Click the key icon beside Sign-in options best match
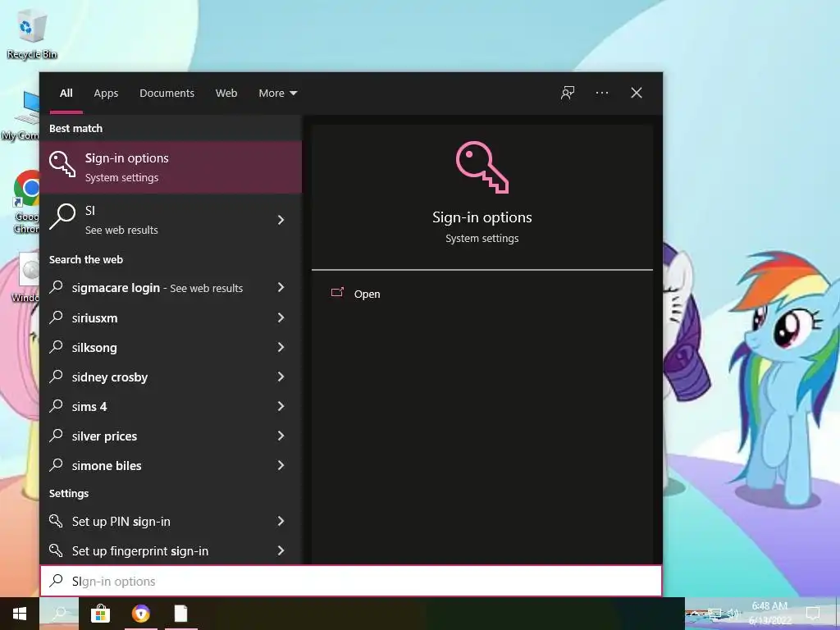Screen dimensions: 840x630 coord(62,163)
